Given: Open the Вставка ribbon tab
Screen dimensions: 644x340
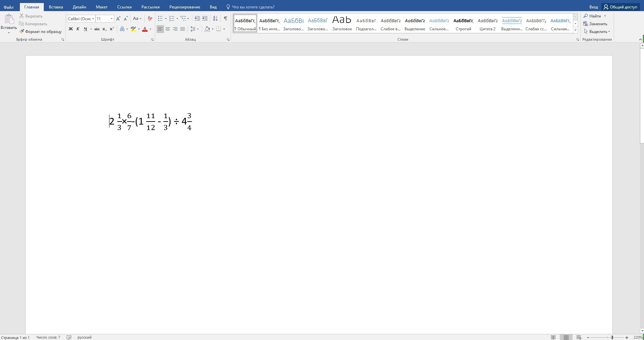Looking at the screenshot, I should pos(56,7).
